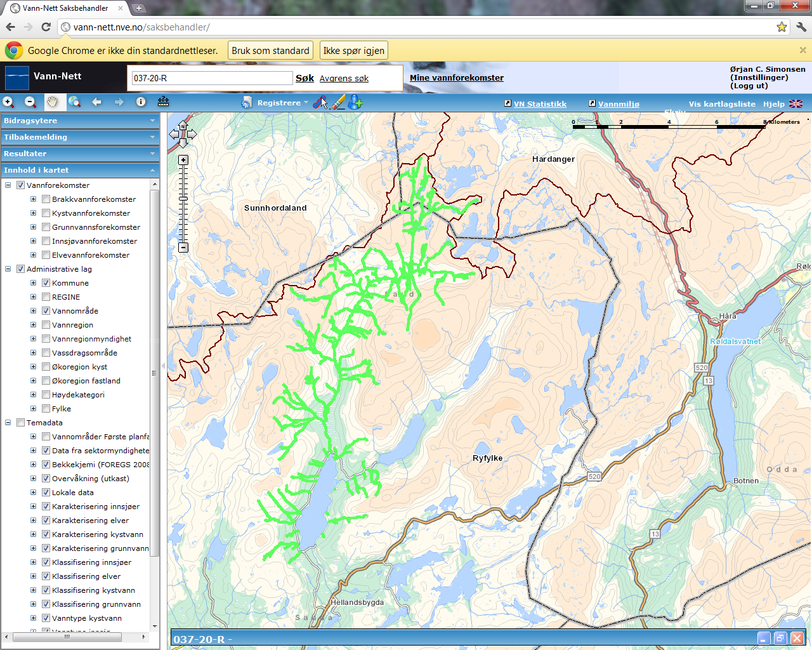Image resolution: width=812 pixels, height=650 pixels.
Task: Expand the Tilbakemelding panel
Action: 80,137
